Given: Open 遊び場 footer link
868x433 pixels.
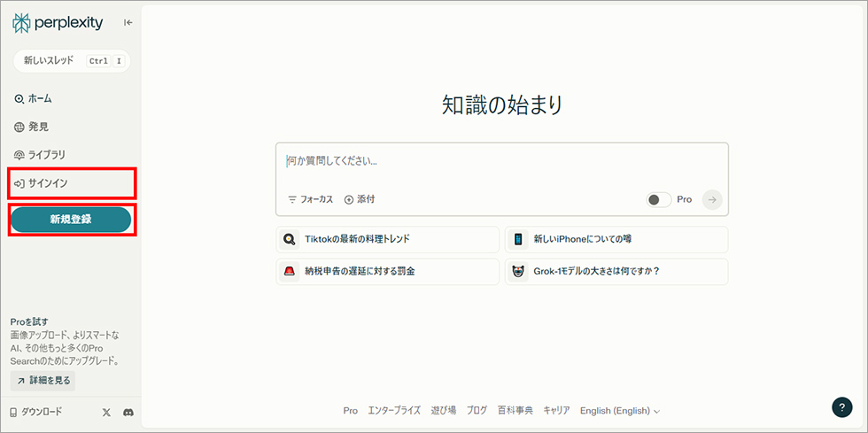Looking at the screenshot, I should click(x=444, y=411).
